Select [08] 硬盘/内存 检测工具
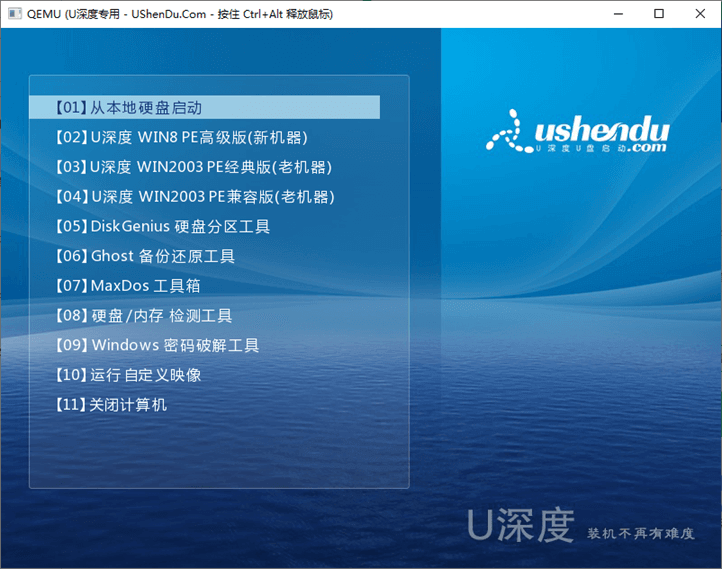 (144, 315)
